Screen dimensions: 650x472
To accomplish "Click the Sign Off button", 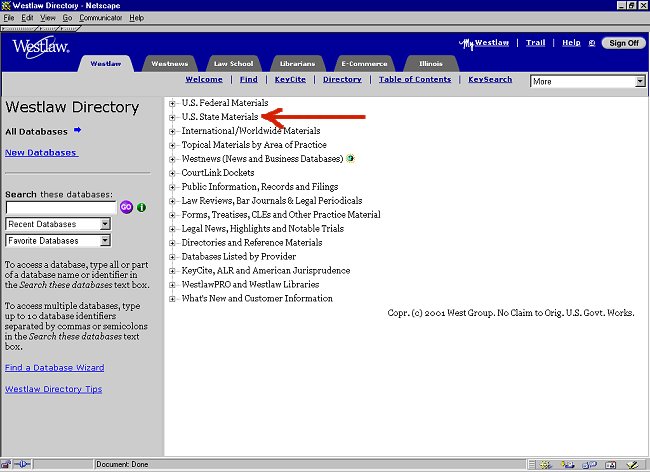I will [x=623, y=43].
